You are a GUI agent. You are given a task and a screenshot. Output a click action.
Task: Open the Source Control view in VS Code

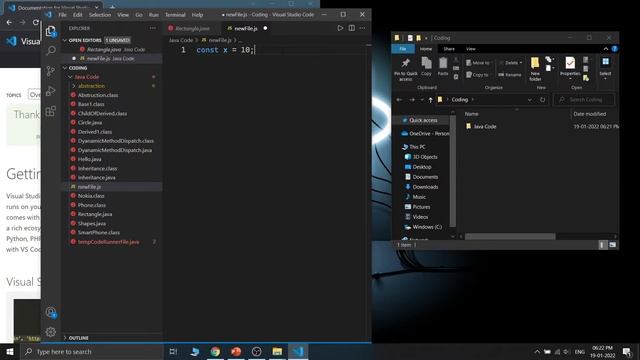pos(51,71)
